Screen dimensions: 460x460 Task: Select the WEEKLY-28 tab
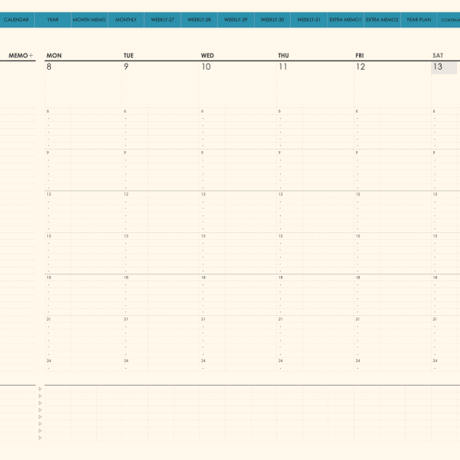pyautogui.click(x=199, y=20)
